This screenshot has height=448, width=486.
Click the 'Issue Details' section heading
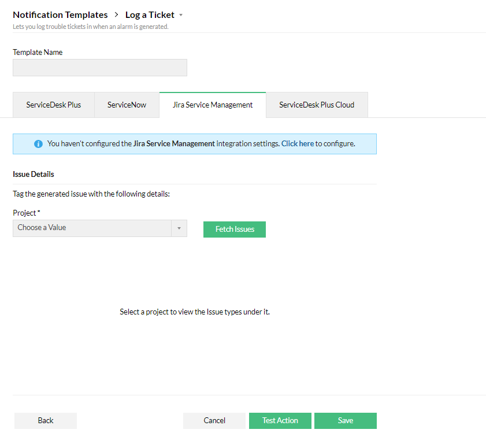(33, 174)
